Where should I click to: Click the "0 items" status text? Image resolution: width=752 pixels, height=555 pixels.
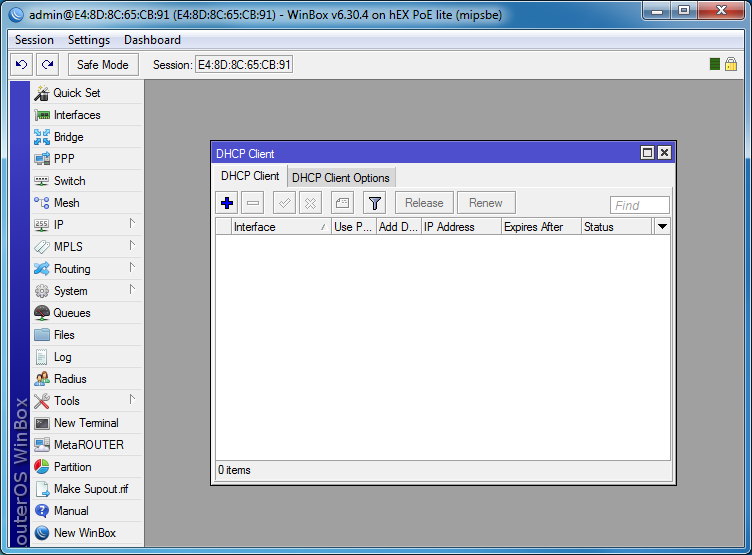tap(234, 470)
